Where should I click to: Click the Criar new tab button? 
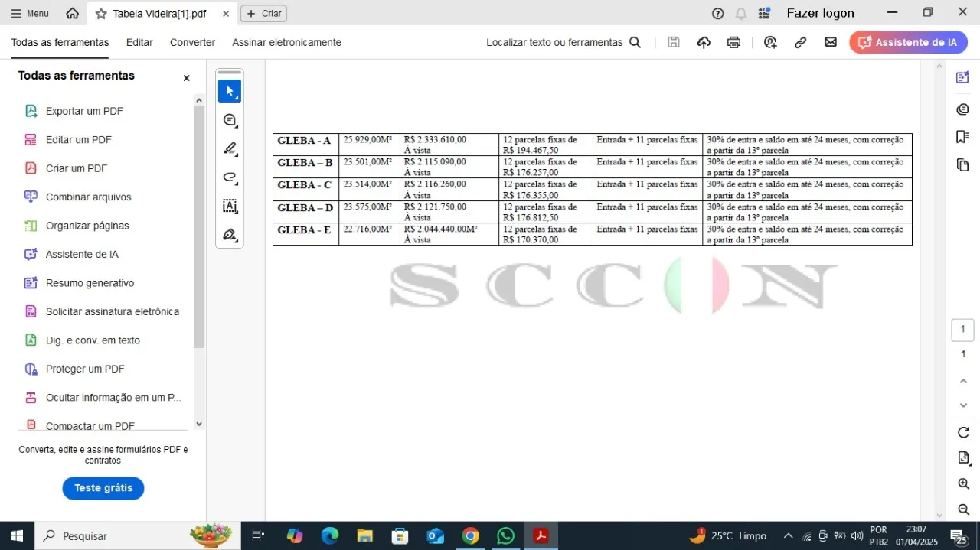coord(263,14)
